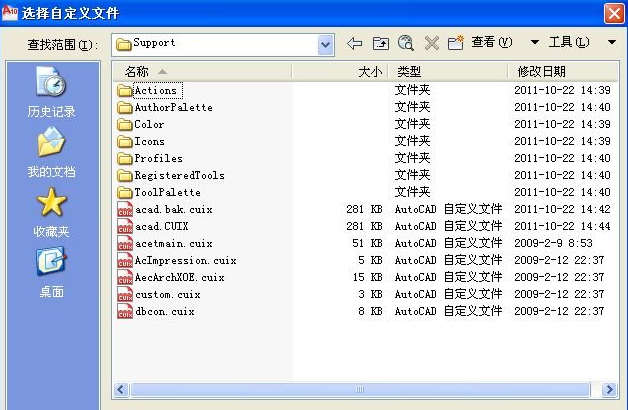Click the 51 KB size cell
Screen dimensions: 628x410
pos(368,243)
